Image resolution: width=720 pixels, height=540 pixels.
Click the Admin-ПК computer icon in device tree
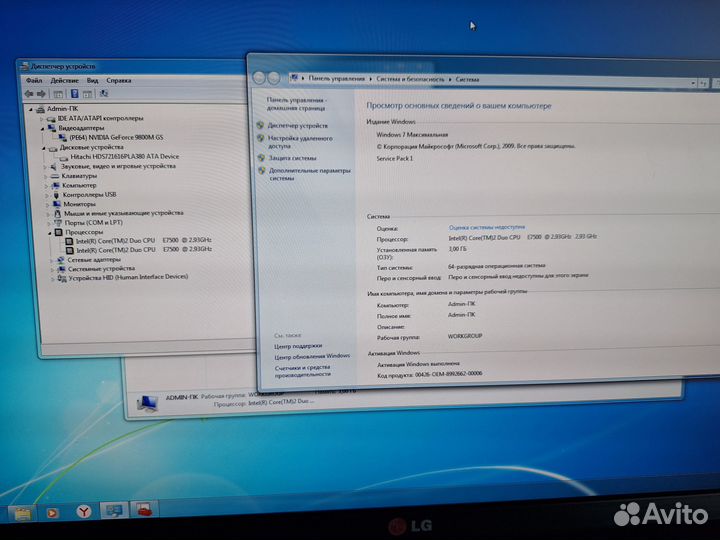tap(40, 109)
